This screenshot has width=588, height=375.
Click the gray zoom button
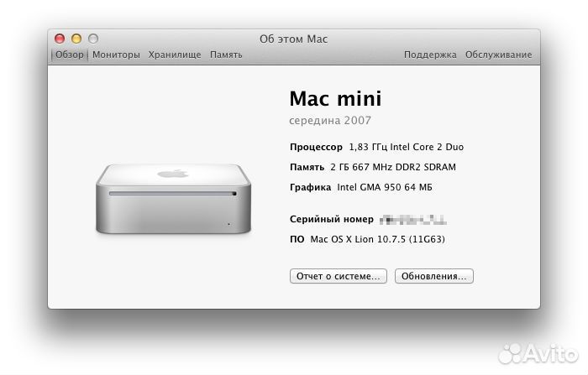tap(93, 39)
